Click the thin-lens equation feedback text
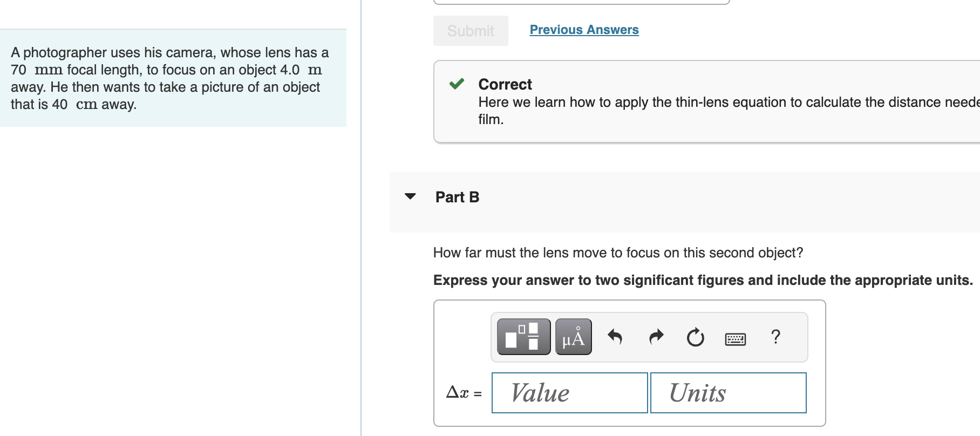The width and height of the screenshot is (980, 436). [723, 103]
